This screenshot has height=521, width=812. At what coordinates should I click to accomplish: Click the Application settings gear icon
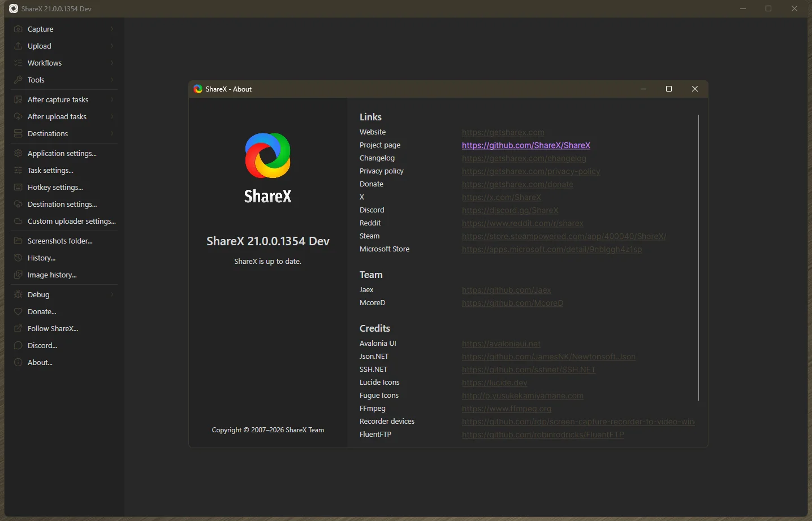click(18, 153)
